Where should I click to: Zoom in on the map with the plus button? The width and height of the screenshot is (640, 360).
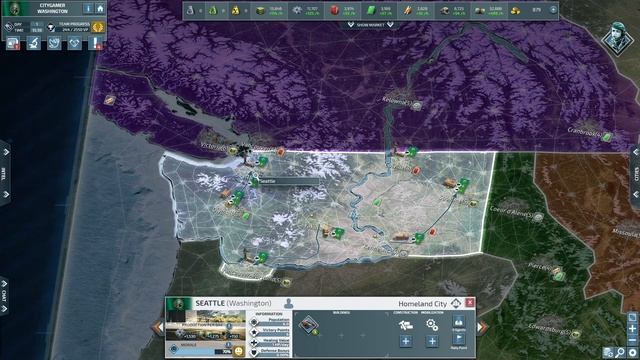[x=632, y=329]
